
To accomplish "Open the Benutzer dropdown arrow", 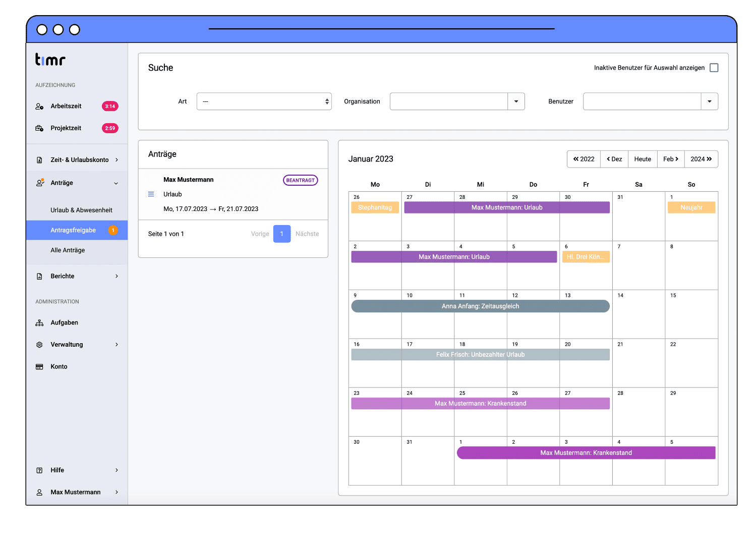I will [x=710, y=101].
